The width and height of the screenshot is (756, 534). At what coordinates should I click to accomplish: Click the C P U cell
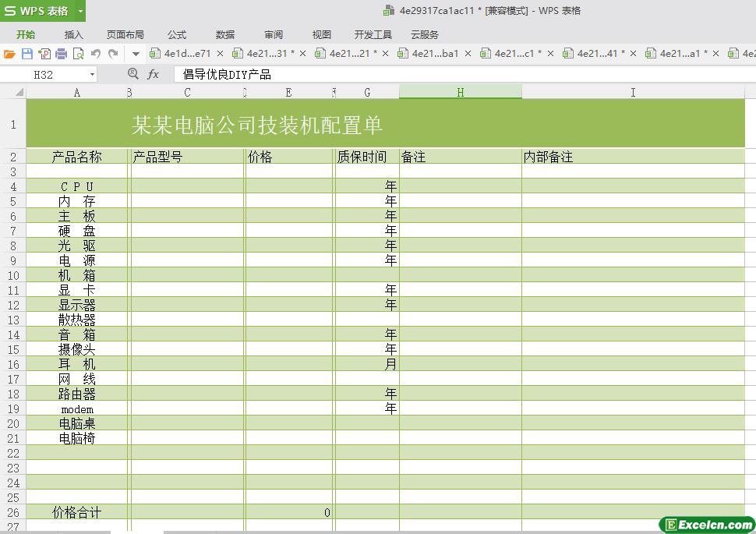[77, 186]
